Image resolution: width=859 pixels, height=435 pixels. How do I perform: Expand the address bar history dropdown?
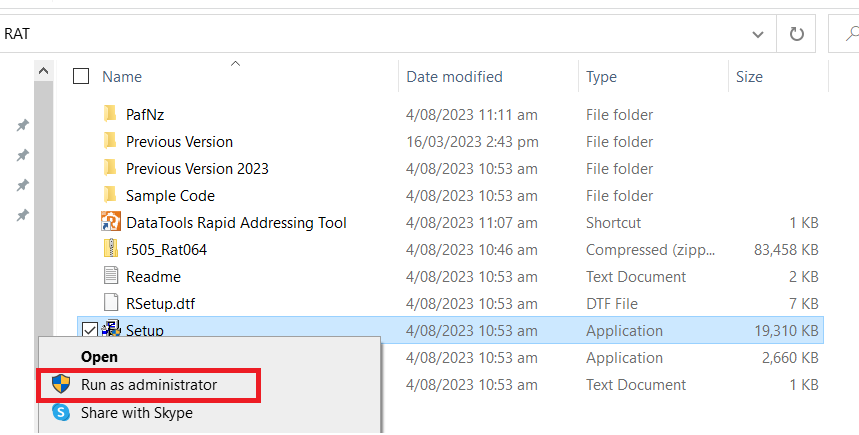(758, 35)
